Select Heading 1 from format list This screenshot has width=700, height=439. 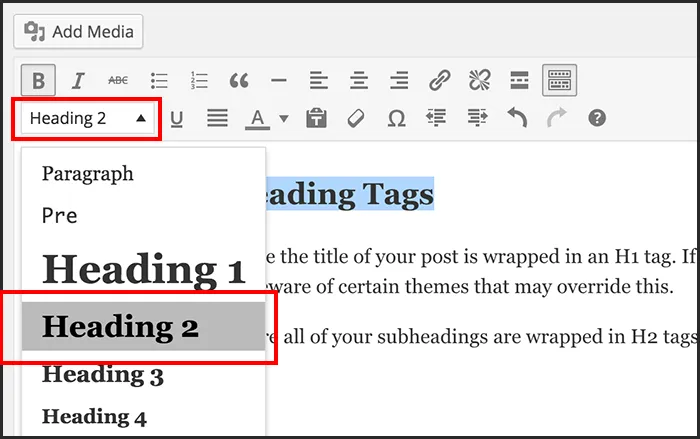click(143, 269)
